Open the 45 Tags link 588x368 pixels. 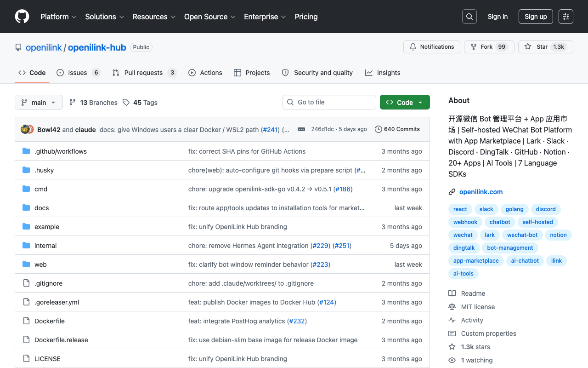click(140, 103)
